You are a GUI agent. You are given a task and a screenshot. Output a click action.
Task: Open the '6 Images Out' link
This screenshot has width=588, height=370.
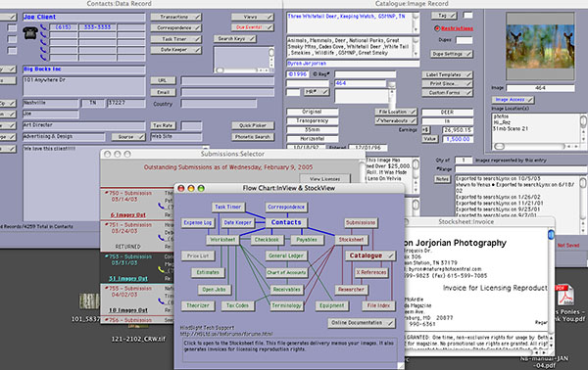point(127,215)
